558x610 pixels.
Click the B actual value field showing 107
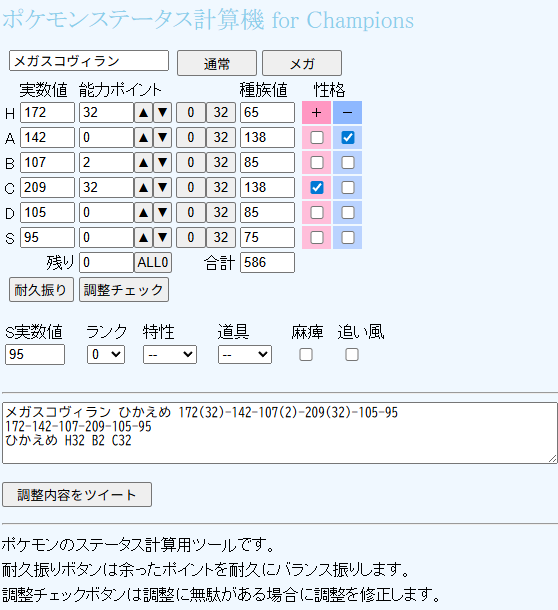tap(47, 162)
